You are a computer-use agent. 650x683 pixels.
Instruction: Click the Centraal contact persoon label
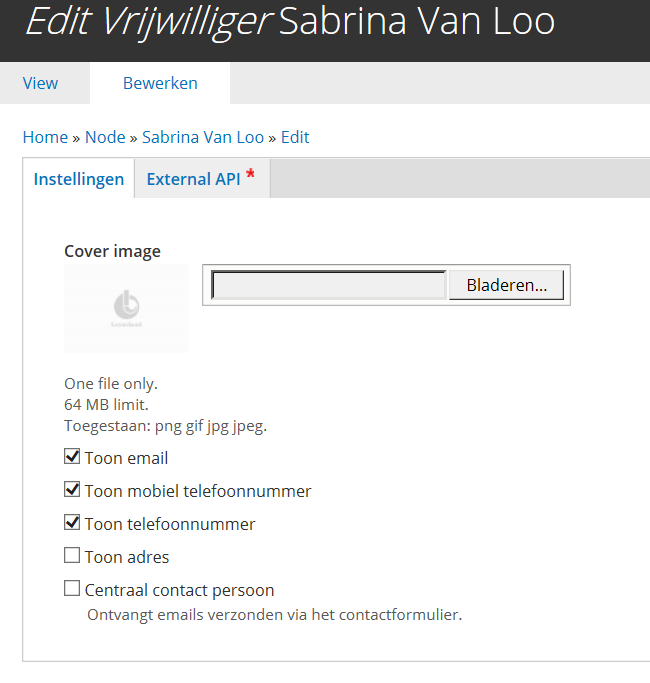point(179,590)
